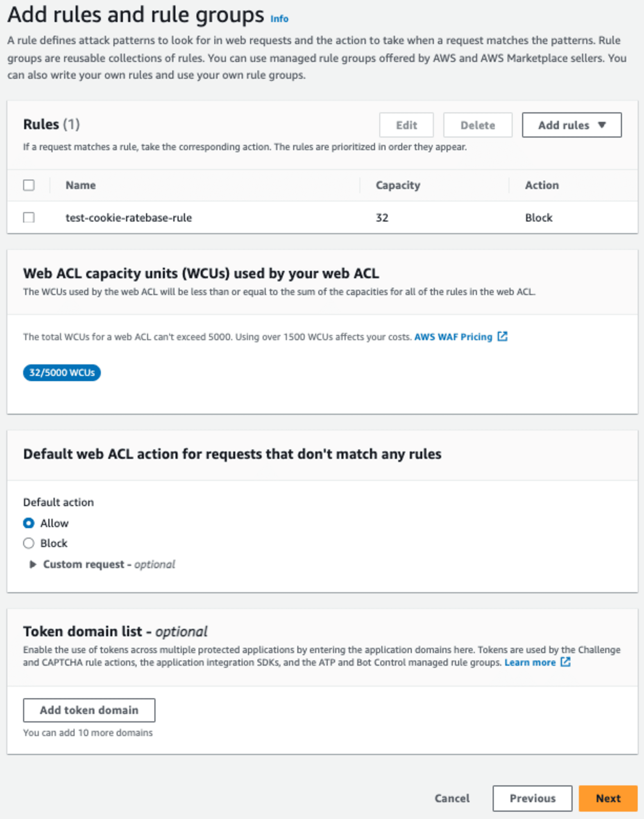Click the Name column header

(81, 185)
